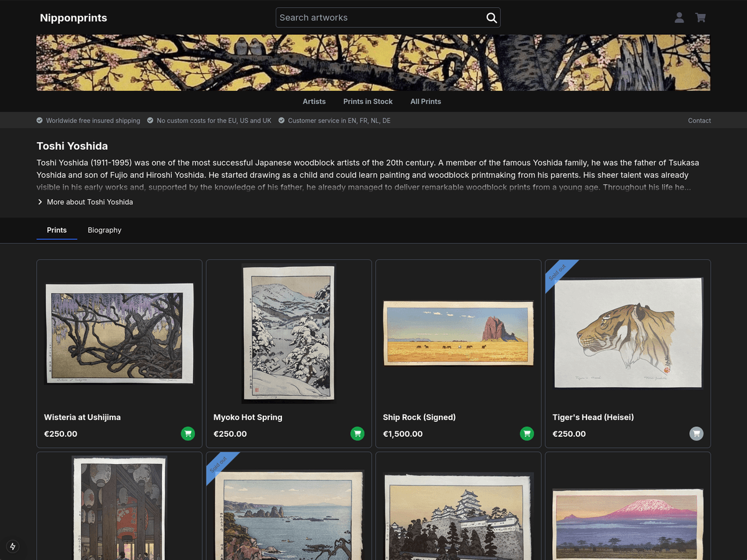View the Ship Rock print image

(x=458, y=333)
